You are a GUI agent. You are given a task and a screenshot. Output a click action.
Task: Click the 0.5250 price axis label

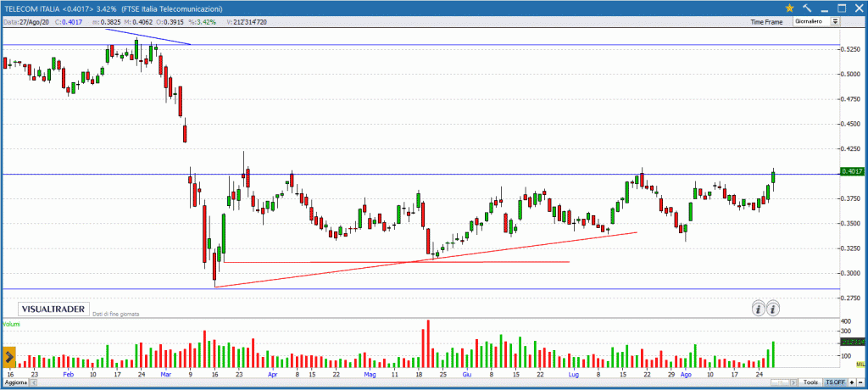851,49
